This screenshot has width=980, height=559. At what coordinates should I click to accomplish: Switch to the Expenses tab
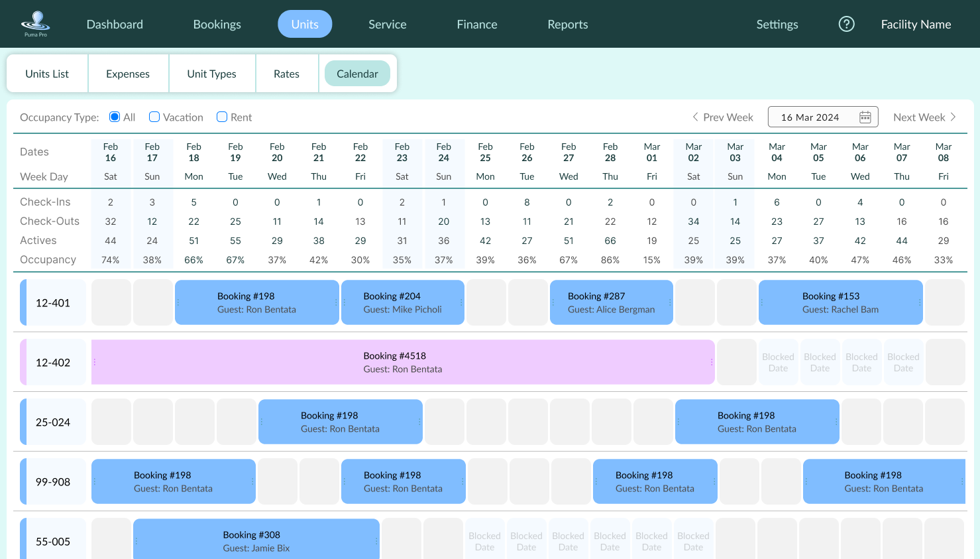coord(128,74)
